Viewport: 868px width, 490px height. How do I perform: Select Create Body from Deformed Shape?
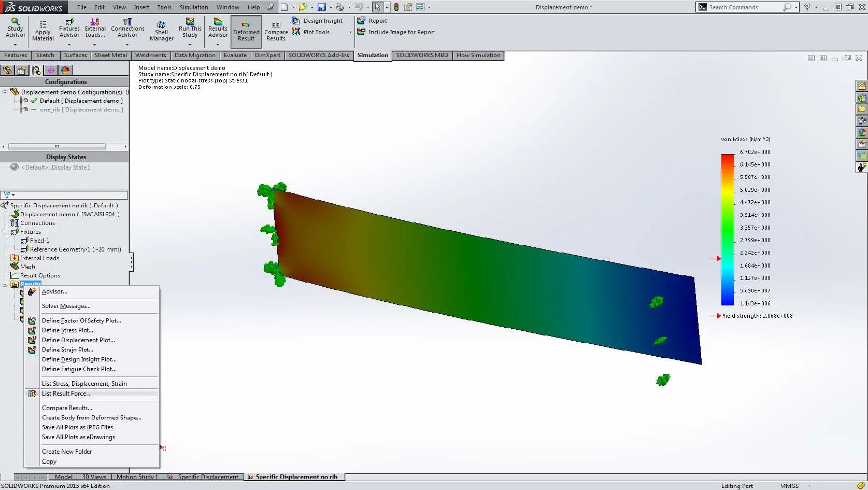point(91,417)
